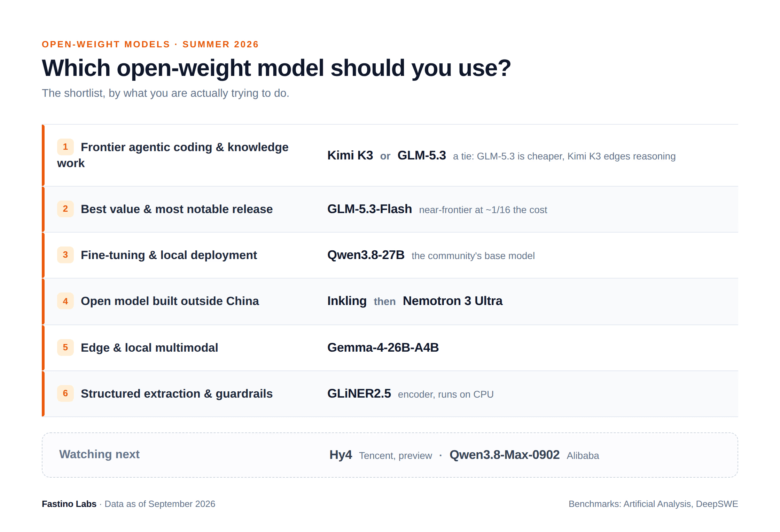The width and height of the screenshot is (780, 532).
Task: Click the number 2 badge
Action: coord(65,209)
